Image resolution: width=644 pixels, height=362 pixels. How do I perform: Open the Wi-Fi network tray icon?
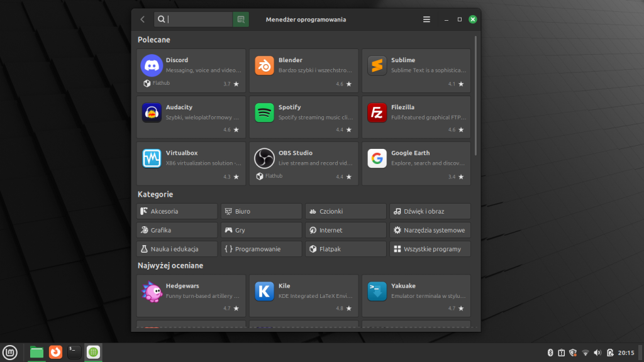coord(586,353)
